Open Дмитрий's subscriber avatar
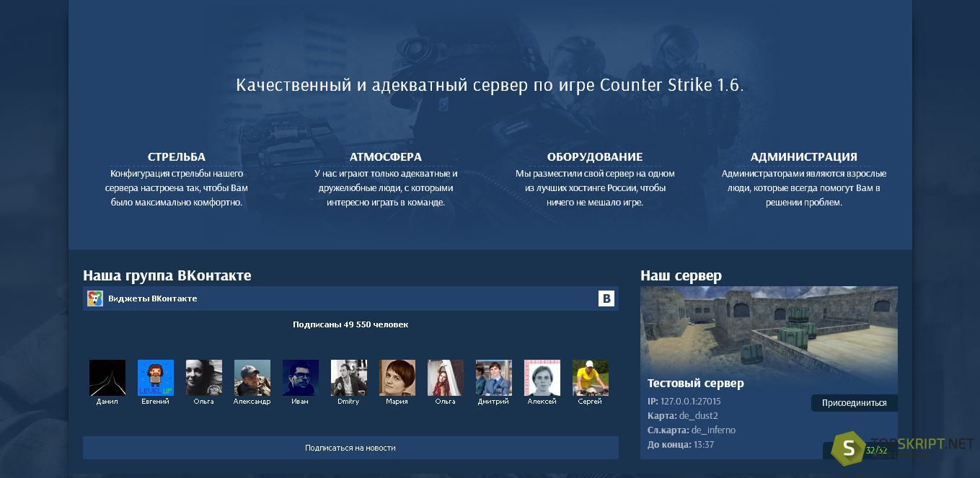The width and height of the screenshot is (980, 478). tap(494, 378)
